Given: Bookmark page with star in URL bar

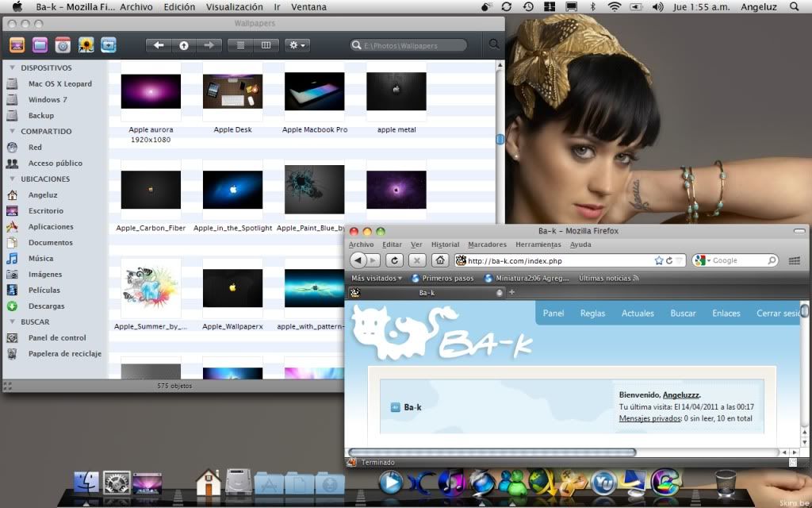Looking at the screenshot, I should tap(659, 260).
